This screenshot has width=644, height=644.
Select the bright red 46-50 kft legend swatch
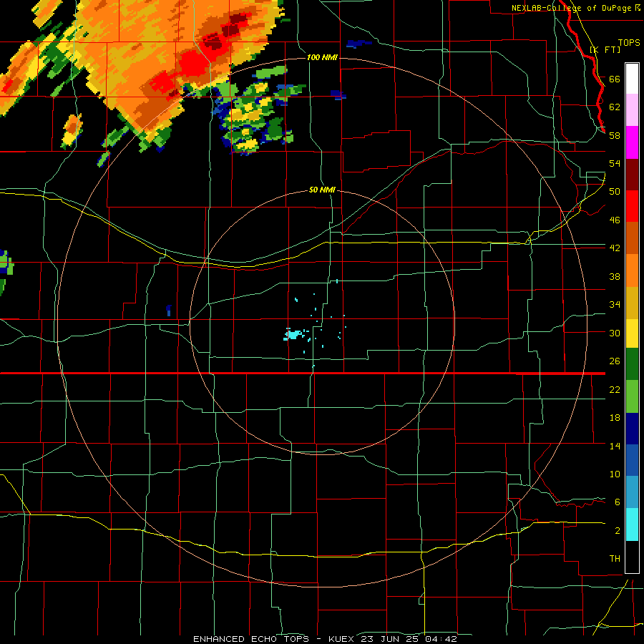coord(632,206)
